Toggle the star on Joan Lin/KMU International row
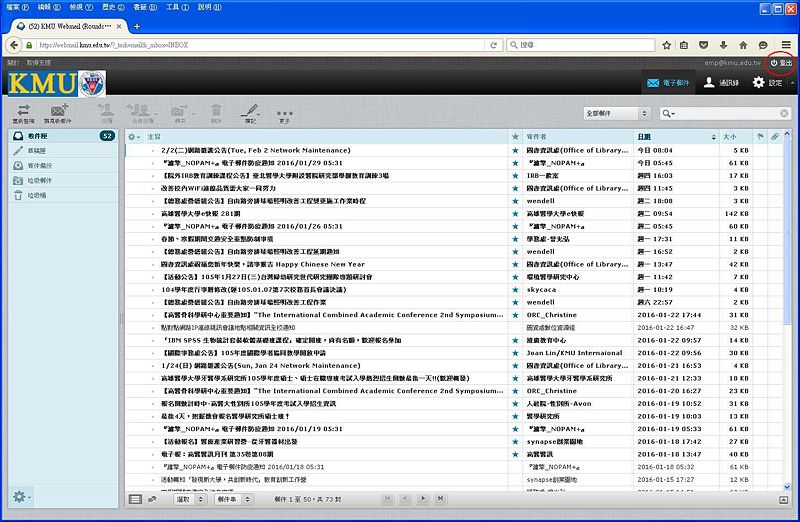 click(x=515, y=353)
